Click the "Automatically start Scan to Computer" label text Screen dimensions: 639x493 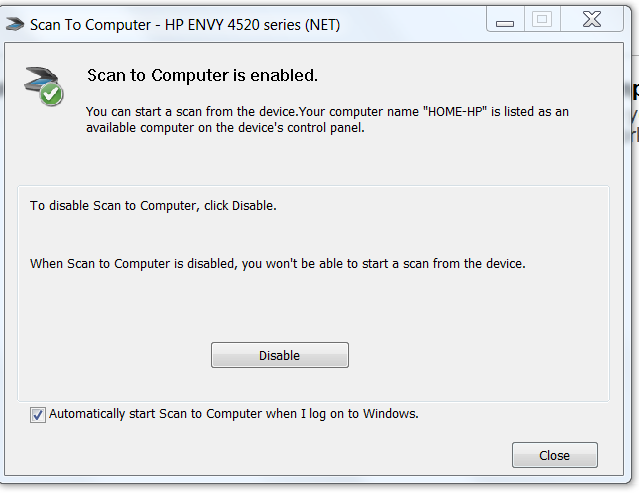(233, 413)
